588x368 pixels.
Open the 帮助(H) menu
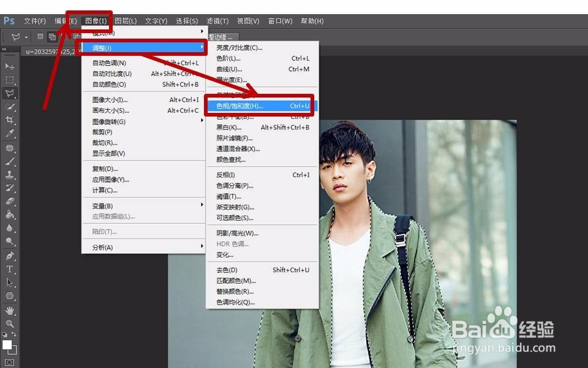tap(312, 21)
